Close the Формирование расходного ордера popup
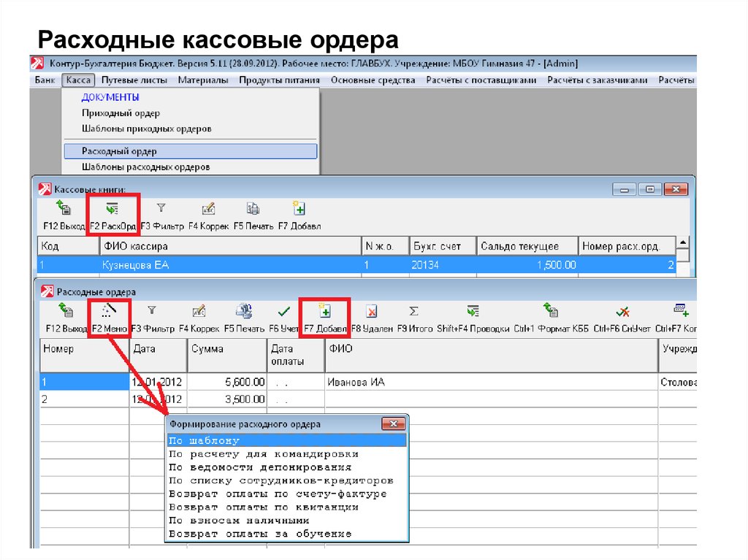 coord(393,423)
